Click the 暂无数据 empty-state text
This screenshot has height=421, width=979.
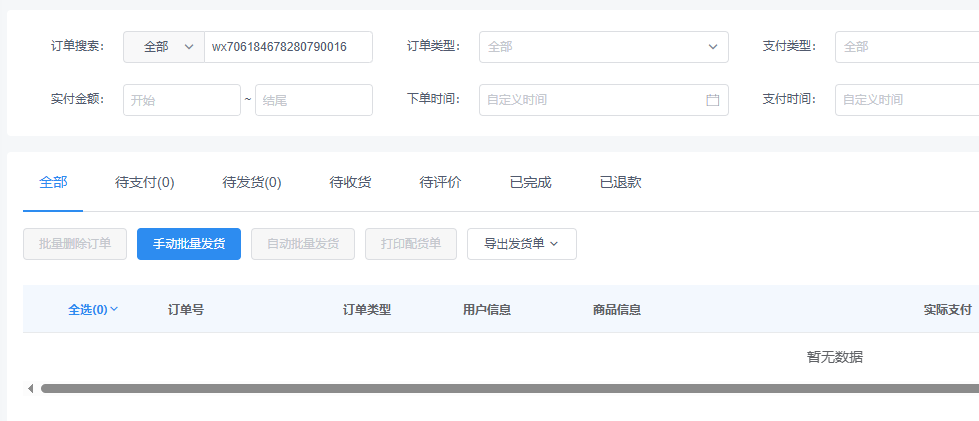[x=835, y=357]
